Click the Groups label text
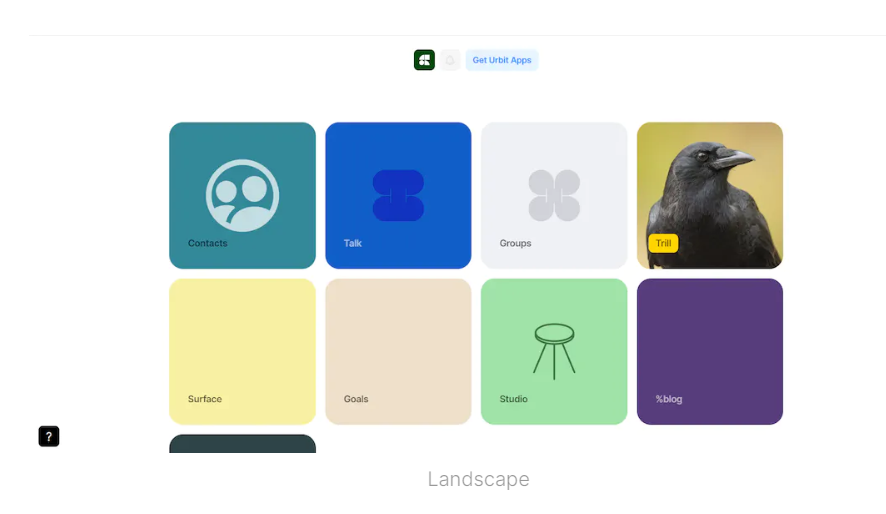Viewport: 886px width, 514px height. 515,243
